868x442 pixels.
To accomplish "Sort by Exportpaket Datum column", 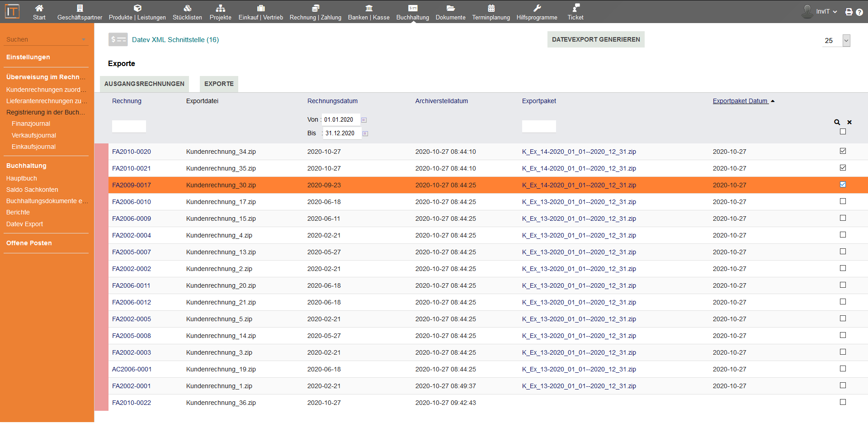I will click(740, 101).
